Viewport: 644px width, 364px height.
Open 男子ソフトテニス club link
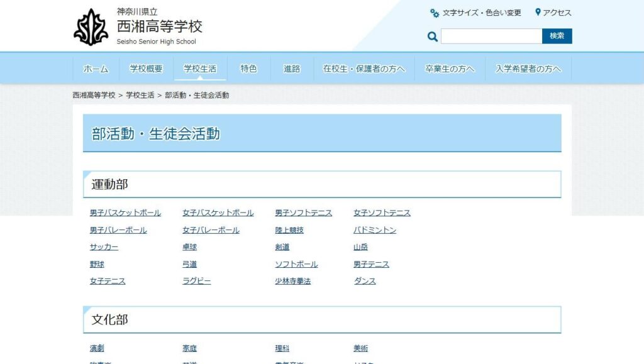click(x=304, y=213)
